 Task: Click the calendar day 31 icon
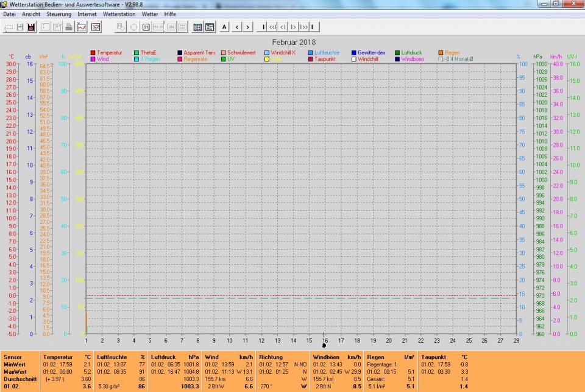[x=146, y=27]
